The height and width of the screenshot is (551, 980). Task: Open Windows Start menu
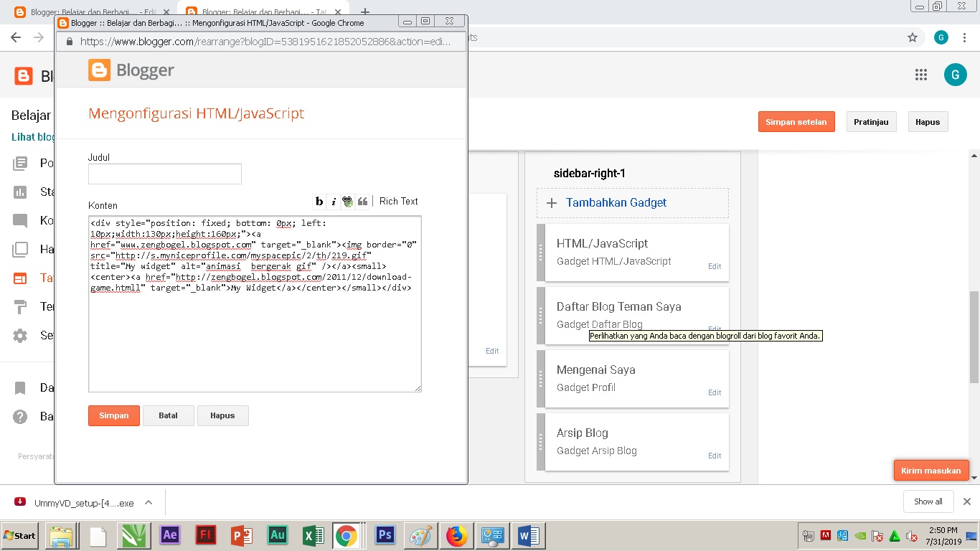19,535
